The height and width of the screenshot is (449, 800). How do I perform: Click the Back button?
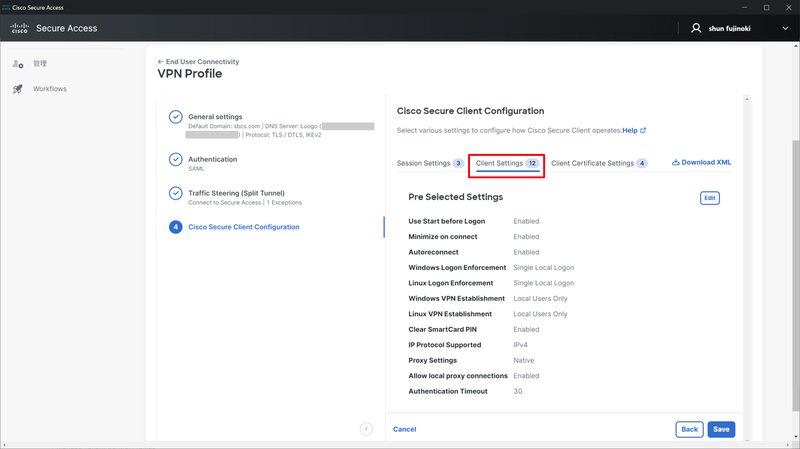coord(689,430)
